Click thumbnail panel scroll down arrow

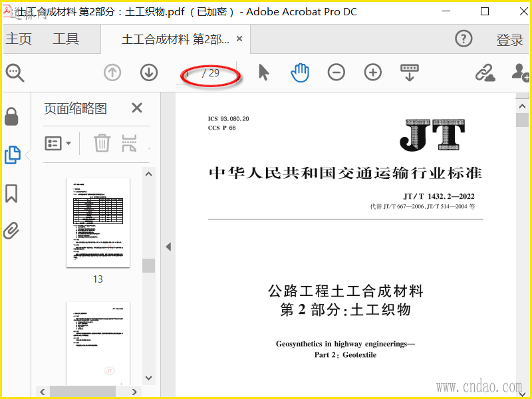point(148,378)
